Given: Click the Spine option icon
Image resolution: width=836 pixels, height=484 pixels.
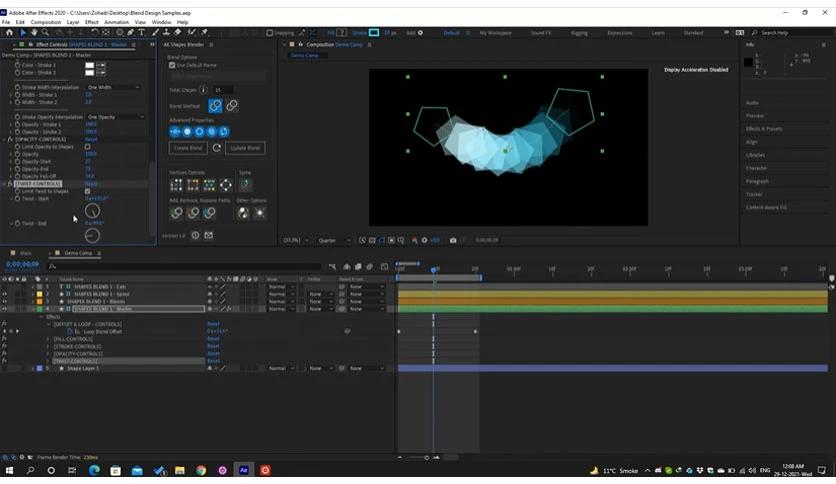Looking at the screenshot, I should pyautogui.click(x=245, y=185).
